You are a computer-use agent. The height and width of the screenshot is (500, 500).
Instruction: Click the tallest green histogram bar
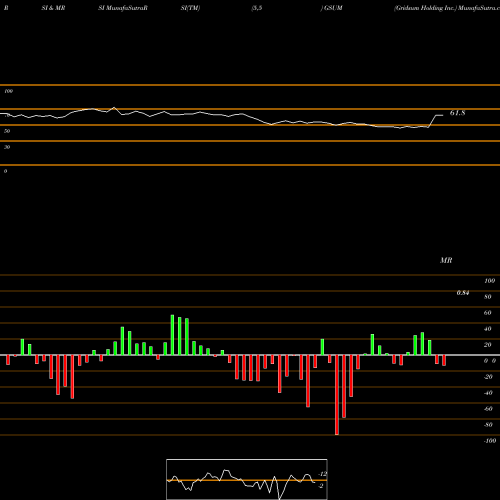pos(172,335)
